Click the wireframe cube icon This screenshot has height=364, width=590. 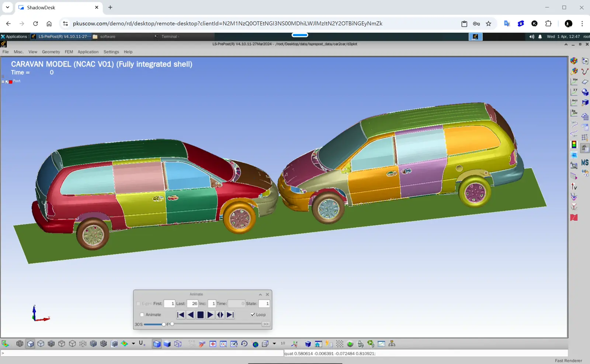[x=178, y=344]
